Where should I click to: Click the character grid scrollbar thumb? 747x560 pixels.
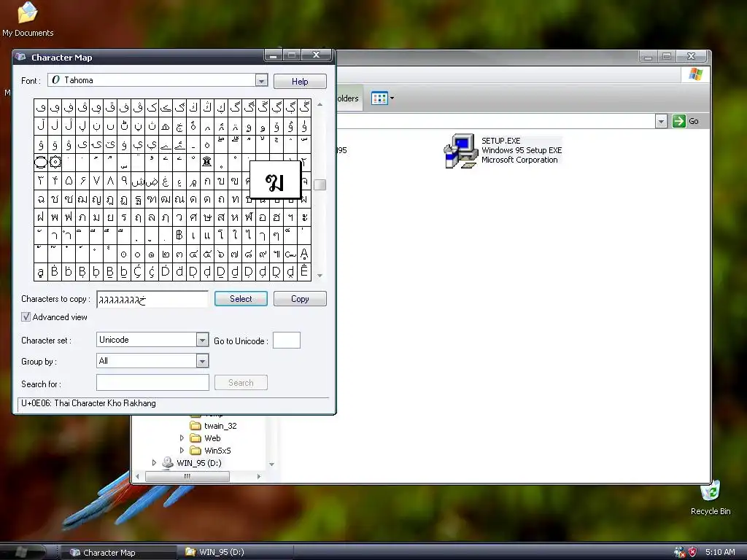[x=320, y=184]
